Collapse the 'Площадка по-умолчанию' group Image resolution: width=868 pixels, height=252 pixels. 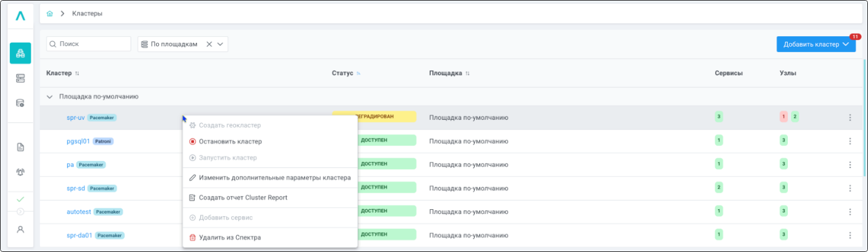pyautogui.click(x=49, y=97)
